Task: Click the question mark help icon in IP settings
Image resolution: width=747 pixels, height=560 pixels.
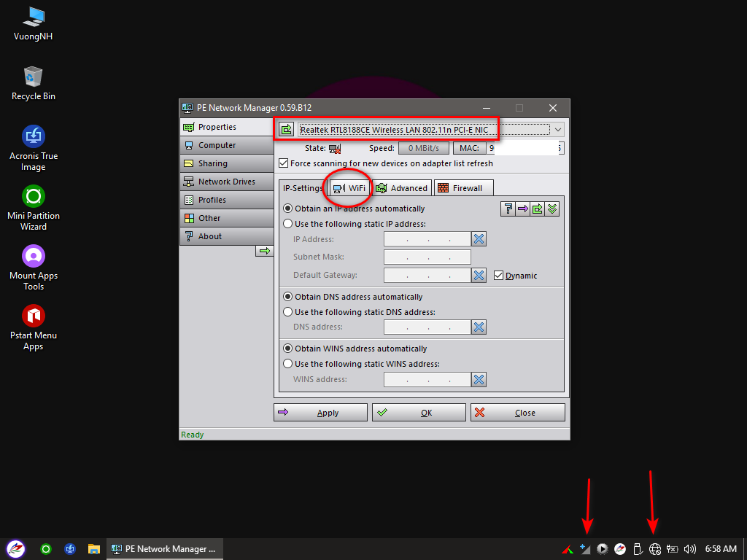Action: pyautogui.click(x=508, y=209)
